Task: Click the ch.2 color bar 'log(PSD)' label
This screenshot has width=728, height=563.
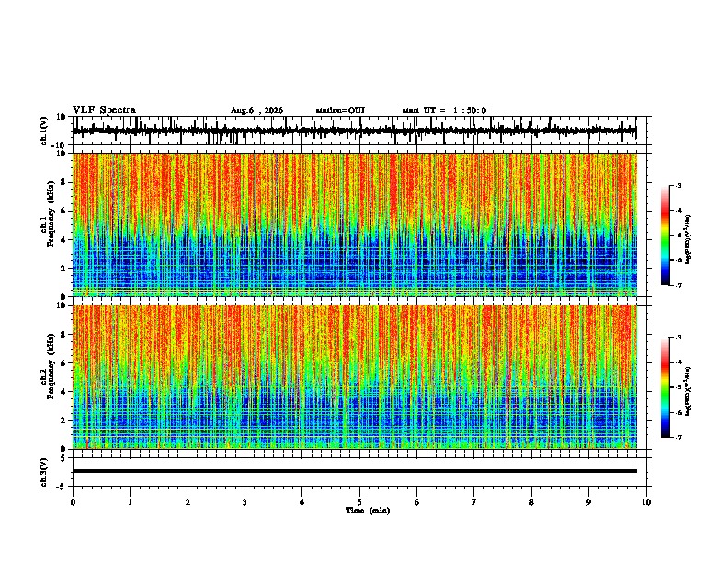Action: pyautogui.click(x=688, y=391)
